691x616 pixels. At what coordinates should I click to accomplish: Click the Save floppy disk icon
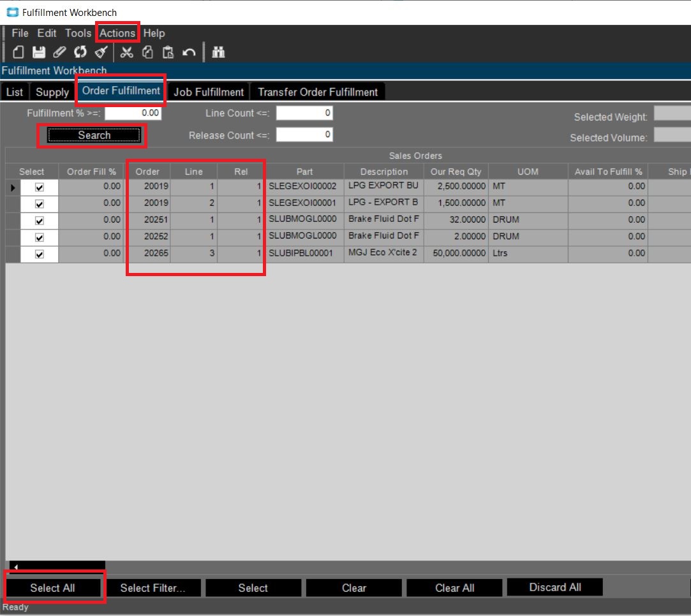coord(39,52)
